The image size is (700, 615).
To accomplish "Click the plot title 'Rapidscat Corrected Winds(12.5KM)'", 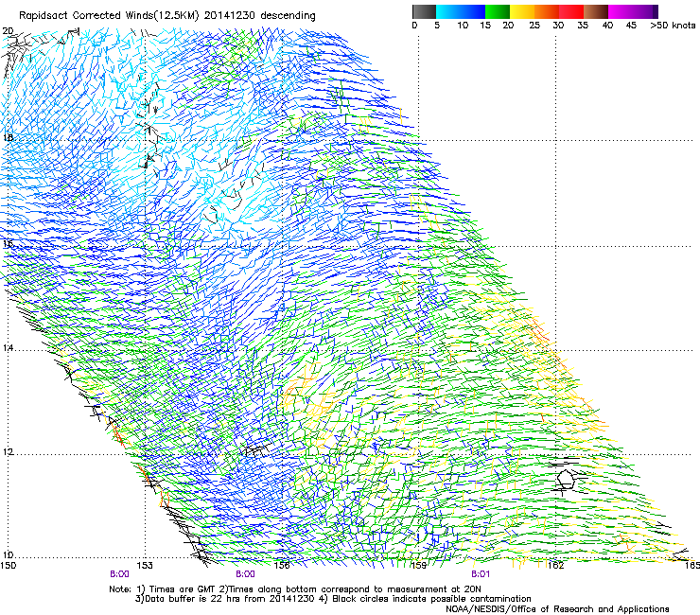I will [109, 16].
